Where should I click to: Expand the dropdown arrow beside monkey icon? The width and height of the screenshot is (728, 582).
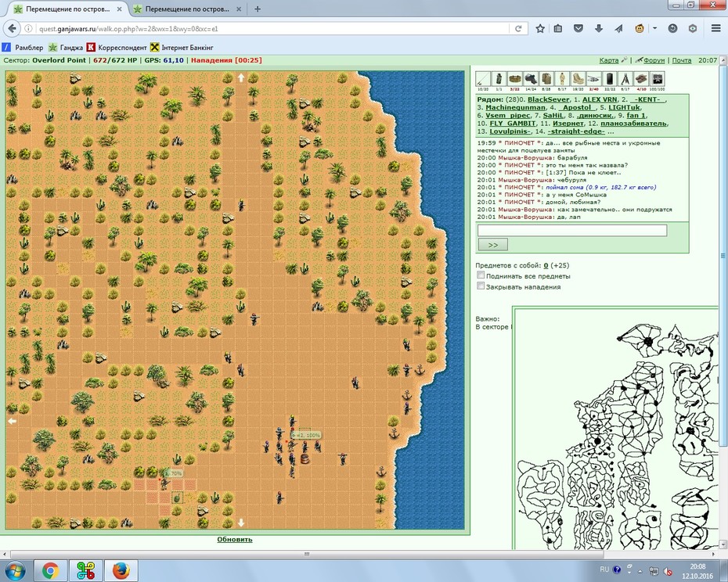tap(654, 28)
